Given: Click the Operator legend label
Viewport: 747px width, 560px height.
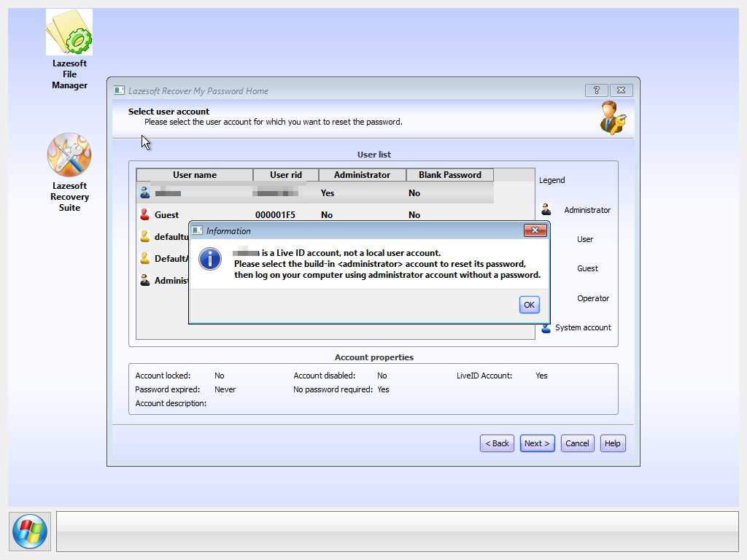Looking at the screenshot, I should 593,298.
